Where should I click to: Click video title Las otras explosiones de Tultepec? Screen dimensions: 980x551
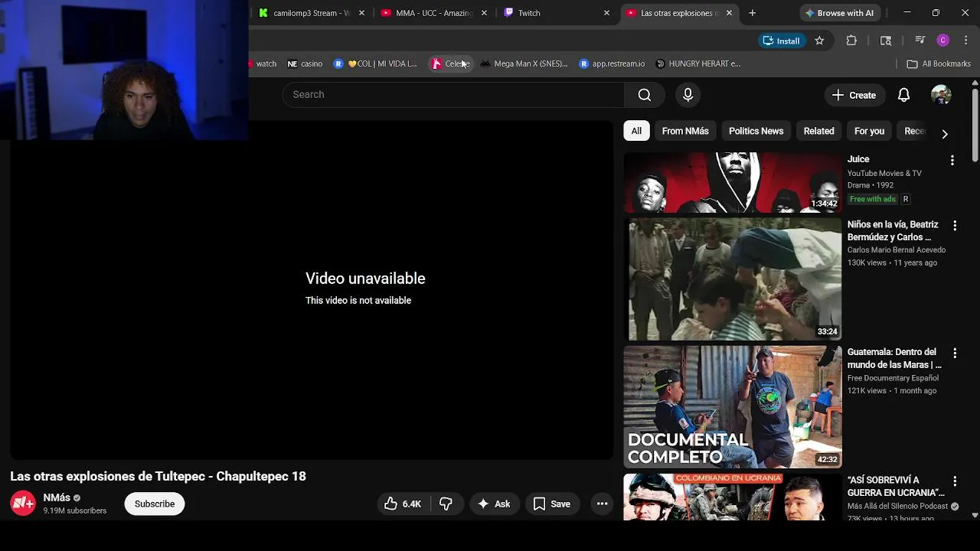pos(158,476)
